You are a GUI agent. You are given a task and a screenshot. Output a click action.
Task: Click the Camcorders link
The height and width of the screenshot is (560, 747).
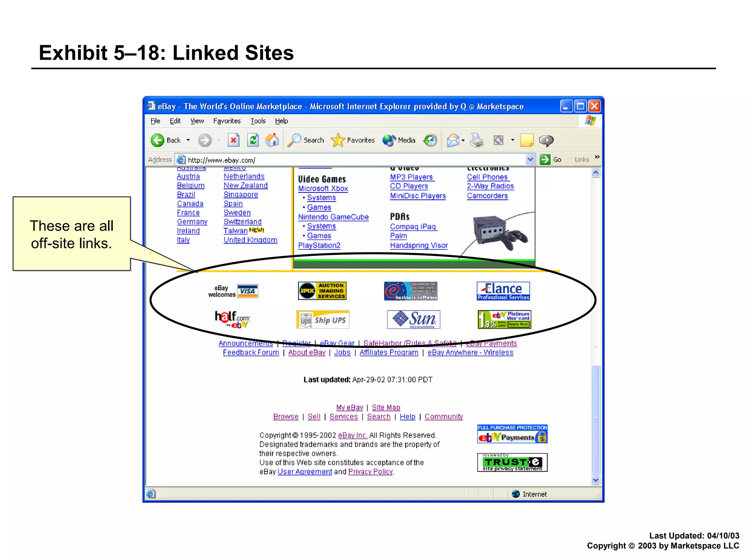click(487, 196)
